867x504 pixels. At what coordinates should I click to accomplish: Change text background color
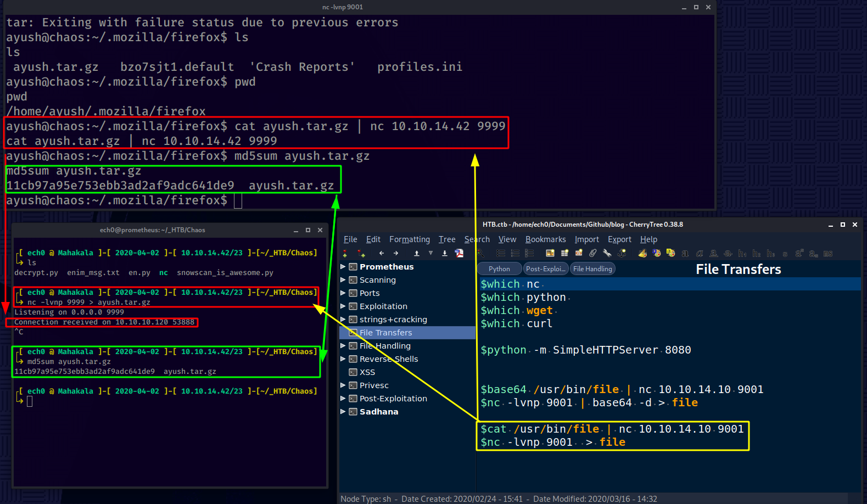(671, 253)
